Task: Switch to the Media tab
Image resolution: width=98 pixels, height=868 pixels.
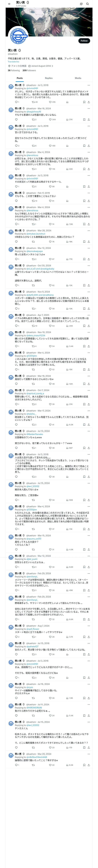Action: point(78,78)
